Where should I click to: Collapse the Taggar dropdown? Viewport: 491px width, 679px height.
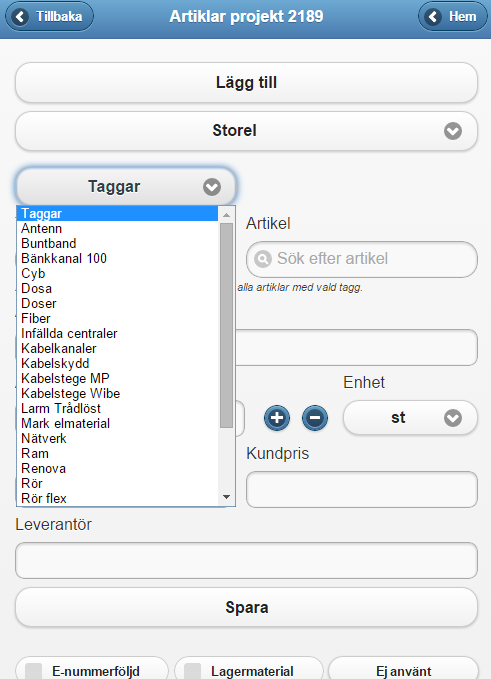pyautogui.click(x=126, y=187)
